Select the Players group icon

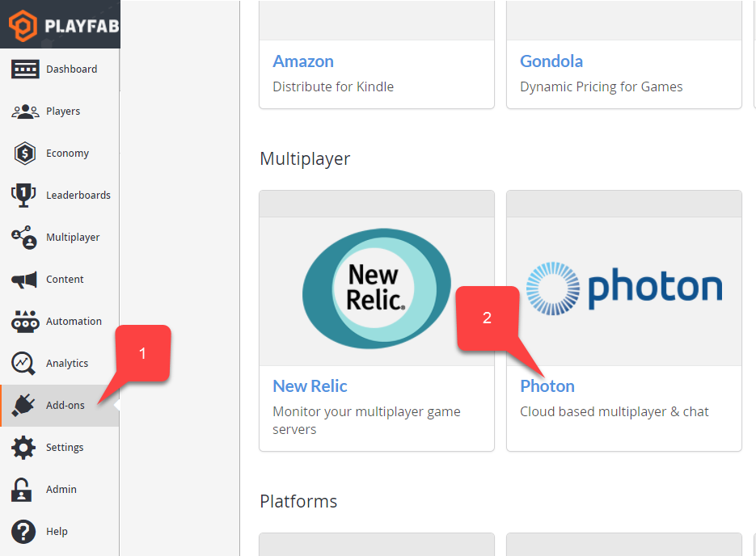[24, 112]
